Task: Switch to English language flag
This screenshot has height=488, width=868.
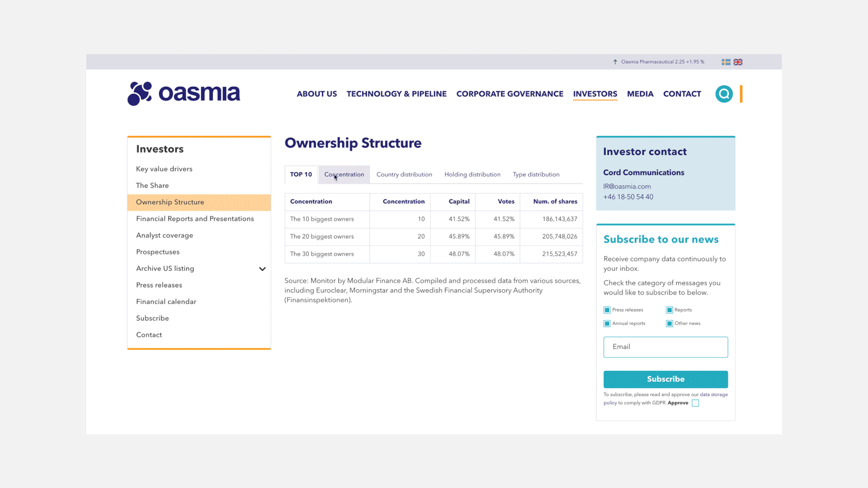Action: 738,62
